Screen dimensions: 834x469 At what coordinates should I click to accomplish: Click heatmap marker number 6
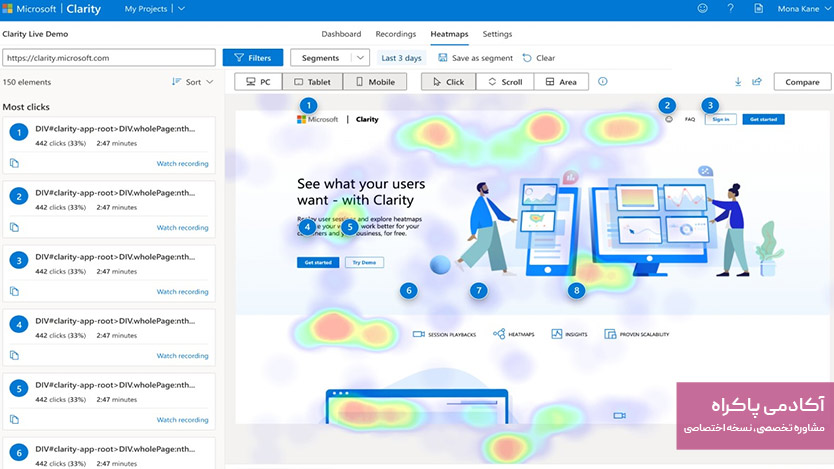click(408, 290)
